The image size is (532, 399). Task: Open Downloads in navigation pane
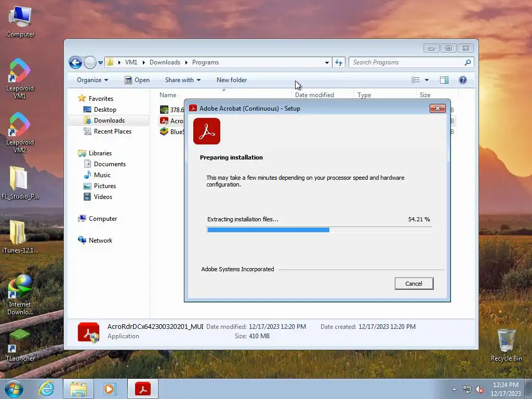(x=109, y=121)
